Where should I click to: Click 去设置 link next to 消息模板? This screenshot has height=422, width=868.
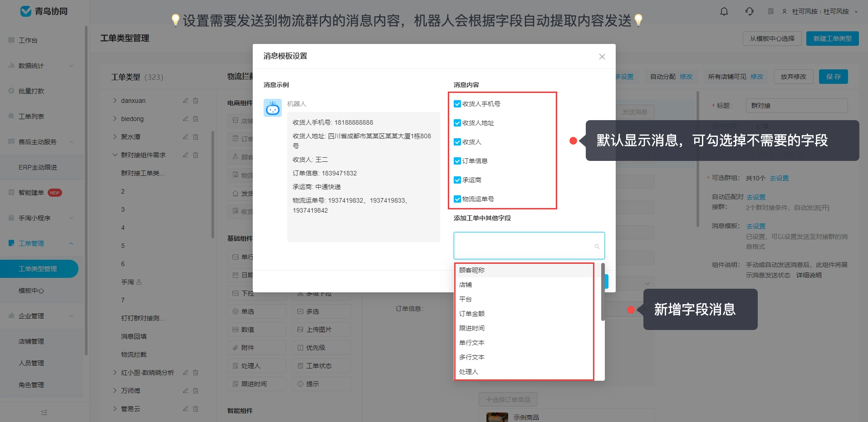coord(756,226)
